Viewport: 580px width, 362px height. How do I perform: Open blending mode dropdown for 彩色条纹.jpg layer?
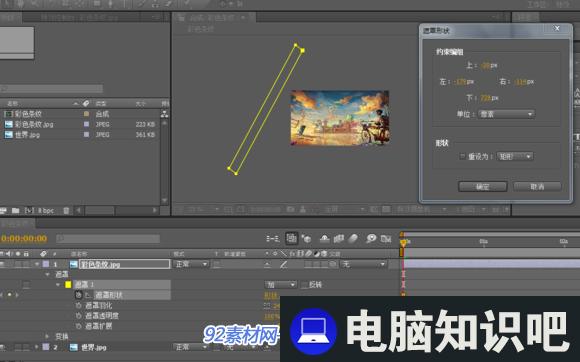point(191,264)
